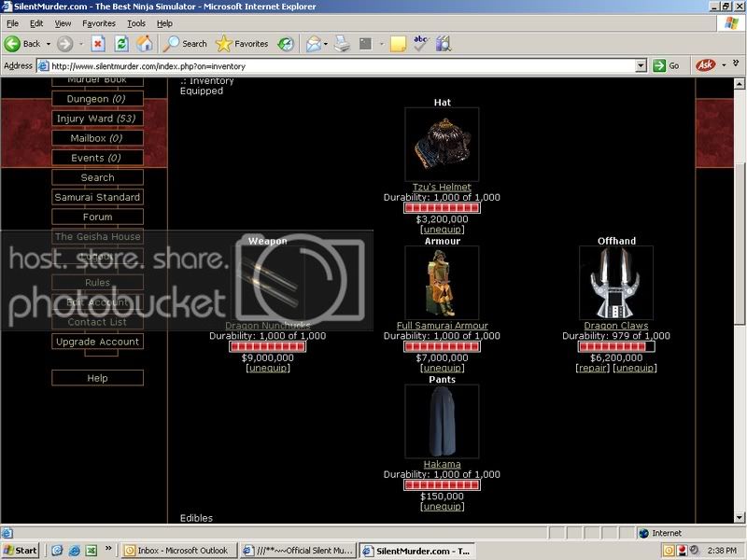Open Events (0) sidebar link
This screenshot has height=560, width=747.
97,158
